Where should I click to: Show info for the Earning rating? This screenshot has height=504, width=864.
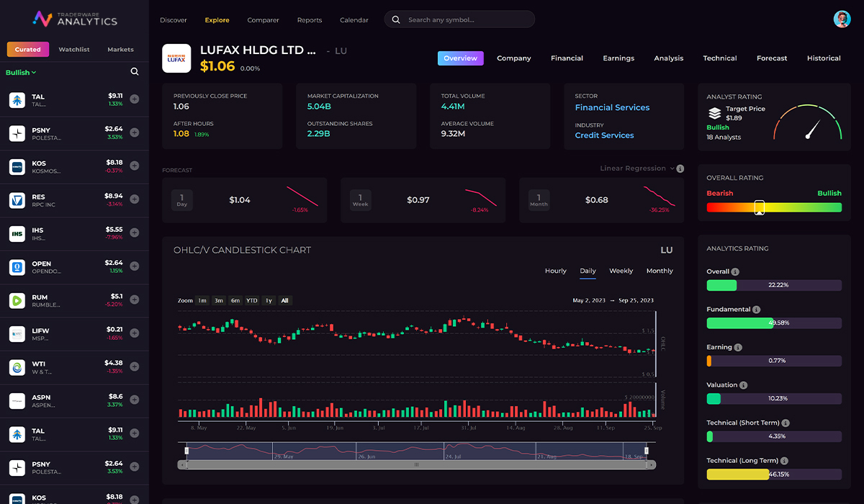tap(739, 347)
